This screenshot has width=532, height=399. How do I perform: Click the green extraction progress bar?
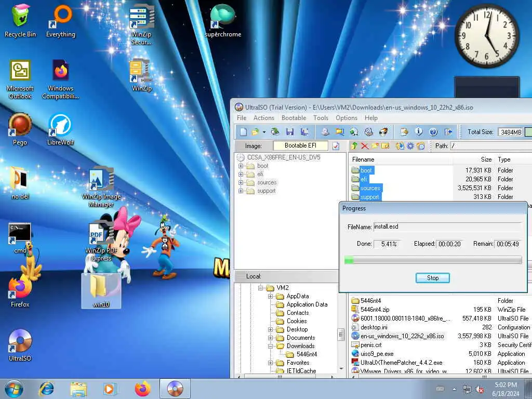click(x=433, y=260)
